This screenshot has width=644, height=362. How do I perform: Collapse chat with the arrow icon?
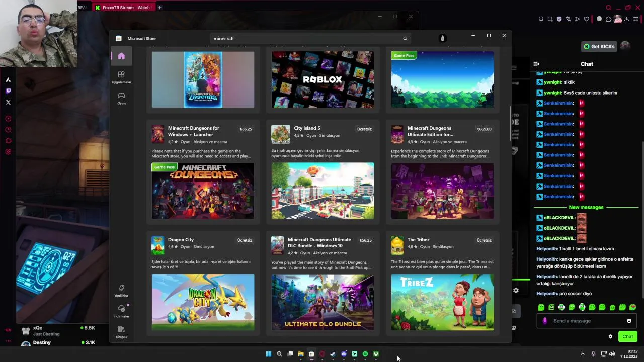pyautogui.click(x=536, y=64)
